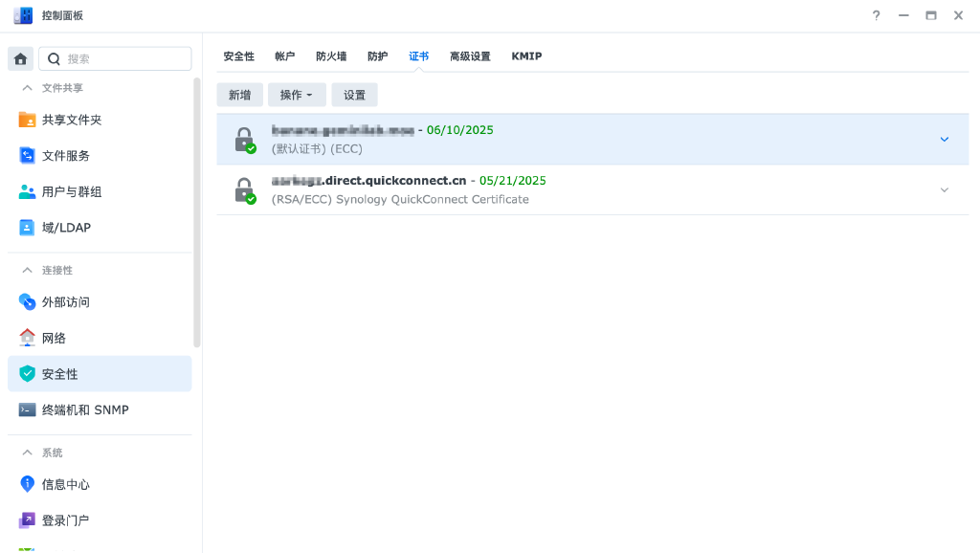Open 终端机和 SNMP settings
Image resolution: width=980 pixels, height=553 pixels.
point(86,409)
